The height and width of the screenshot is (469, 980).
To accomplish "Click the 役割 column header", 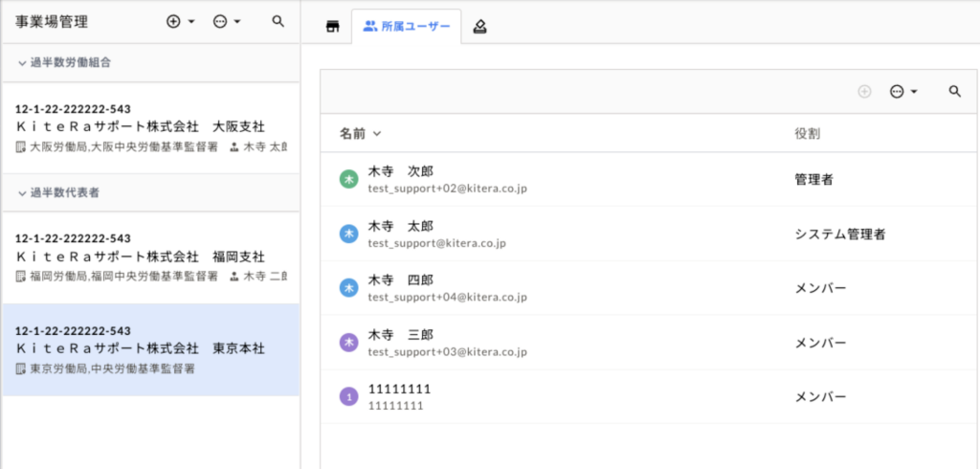I will pos(807,134).
